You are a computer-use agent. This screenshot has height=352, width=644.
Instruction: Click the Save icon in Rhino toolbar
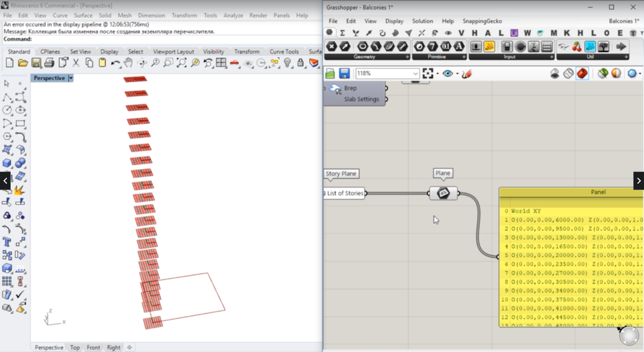click(36, 63)
